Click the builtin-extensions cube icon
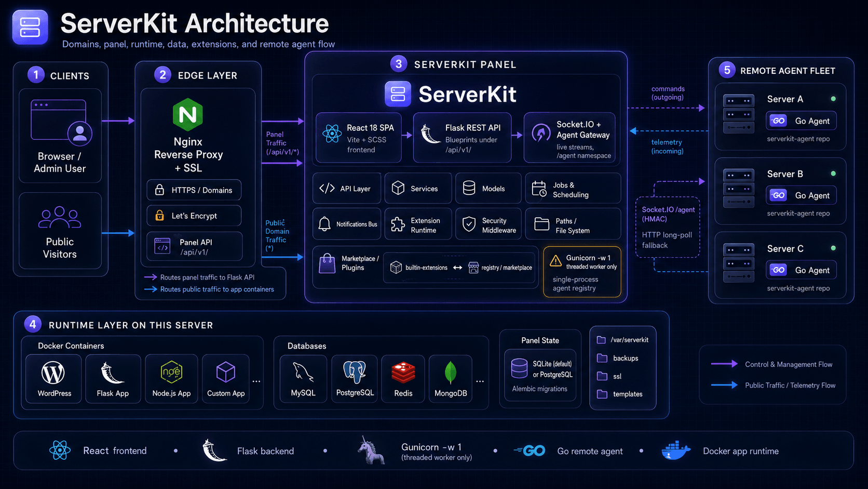Screen dimensions: 868x489 click(x=396, y=268)
